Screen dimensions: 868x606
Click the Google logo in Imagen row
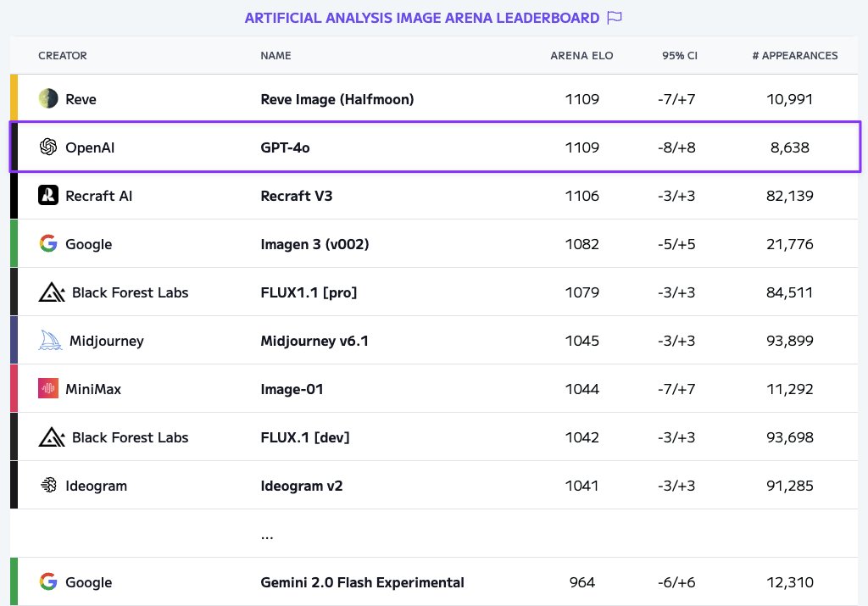coord(48,243)
